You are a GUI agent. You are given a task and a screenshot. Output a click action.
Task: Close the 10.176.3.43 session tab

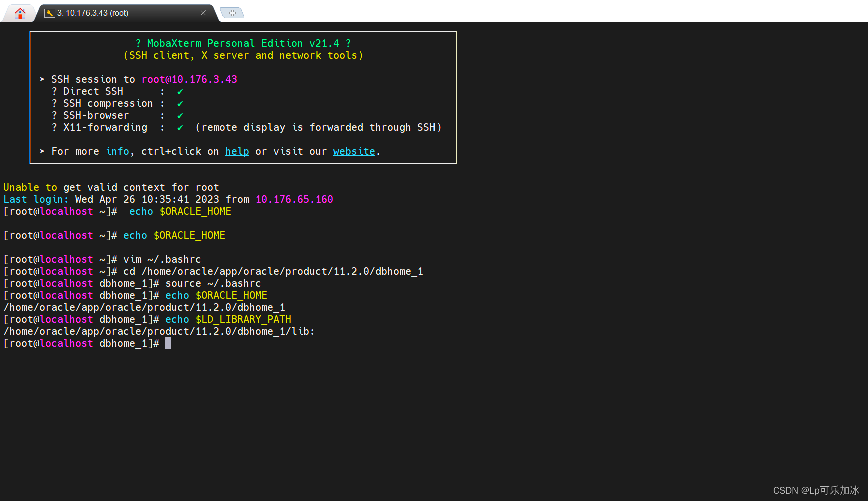pos(203,13)
